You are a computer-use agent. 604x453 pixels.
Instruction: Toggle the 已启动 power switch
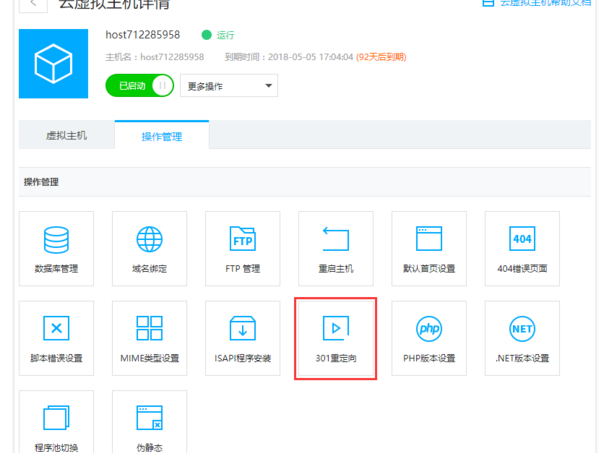(139, 86)
